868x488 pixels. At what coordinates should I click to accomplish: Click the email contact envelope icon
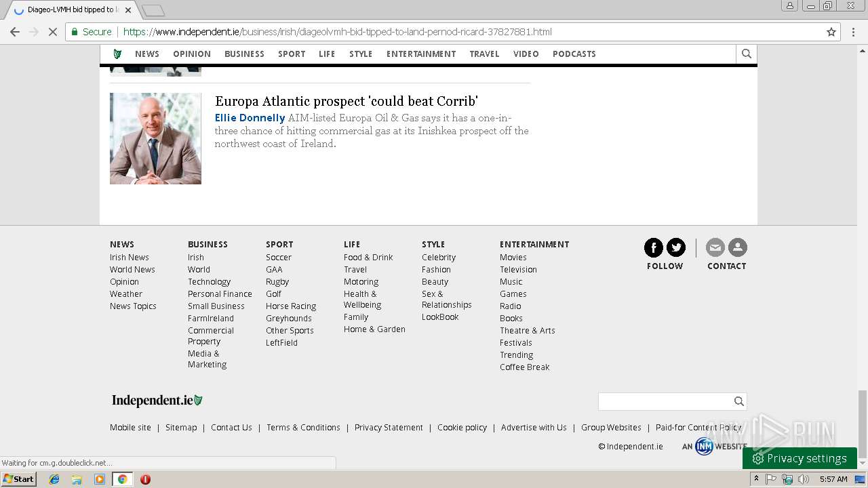pos(715,247)
